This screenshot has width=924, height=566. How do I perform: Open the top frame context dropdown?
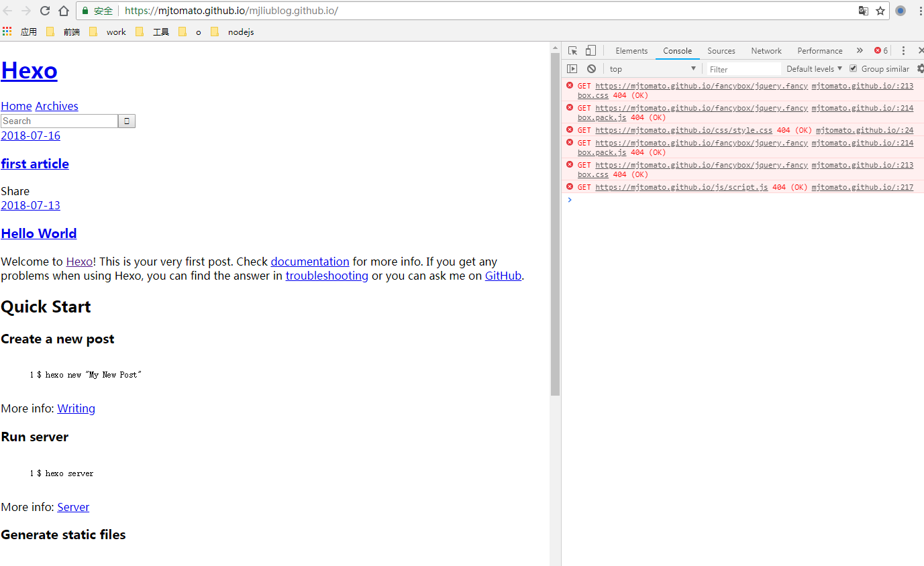point(652,68)
